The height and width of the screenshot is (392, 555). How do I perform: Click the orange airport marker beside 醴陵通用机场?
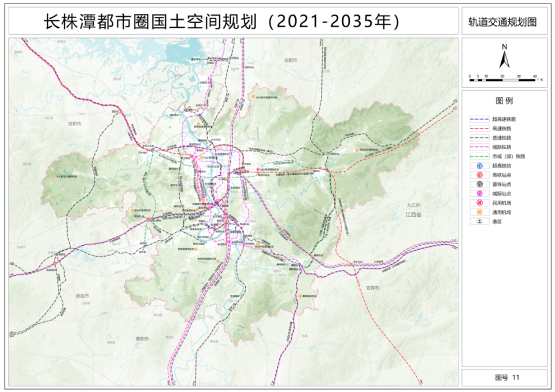coord(300,295)
